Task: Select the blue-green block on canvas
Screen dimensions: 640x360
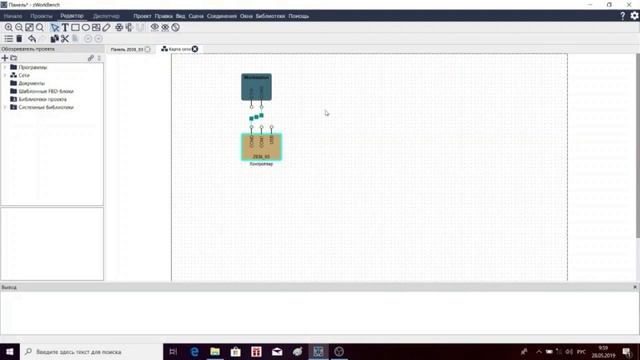Action: [256, 87]
